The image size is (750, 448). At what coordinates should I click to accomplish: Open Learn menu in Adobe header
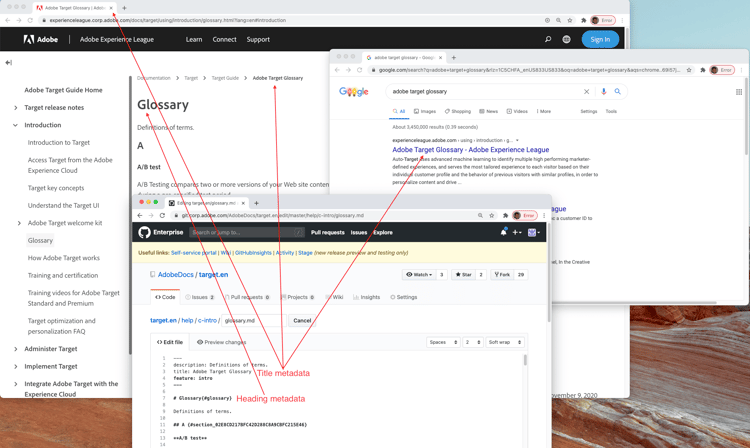pyautogui.click(x=194, y=39)
